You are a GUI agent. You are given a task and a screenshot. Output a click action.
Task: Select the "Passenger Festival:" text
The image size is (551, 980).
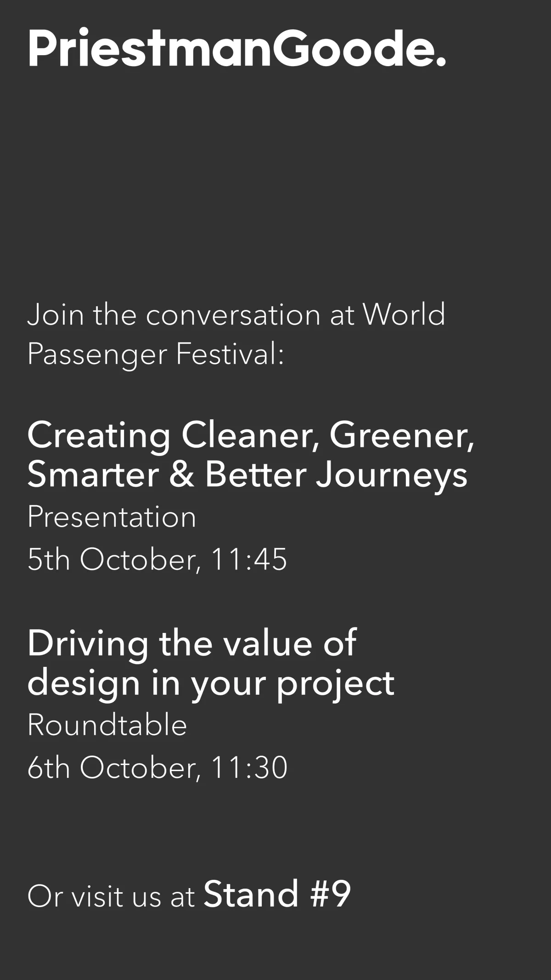tap(155, 354)
